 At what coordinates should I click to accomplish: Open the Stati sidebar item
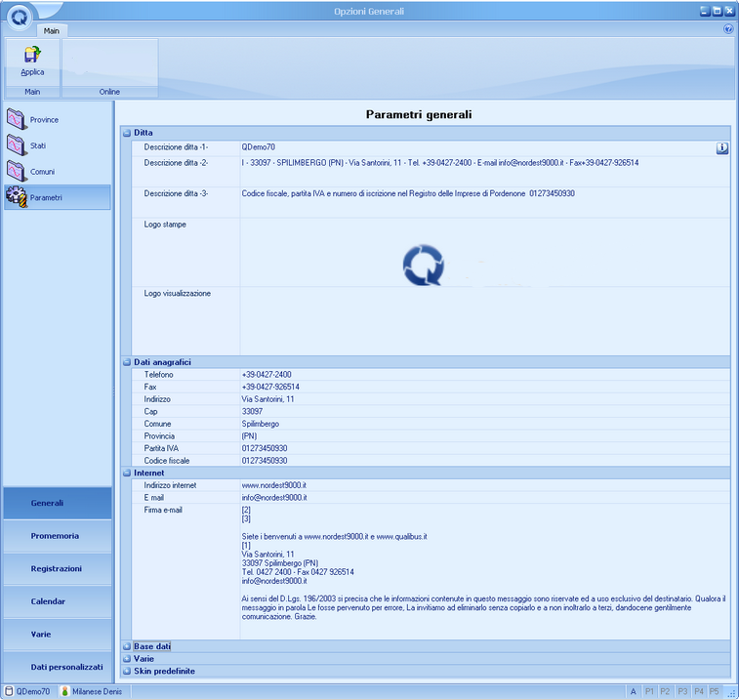(x=57, y=145)
